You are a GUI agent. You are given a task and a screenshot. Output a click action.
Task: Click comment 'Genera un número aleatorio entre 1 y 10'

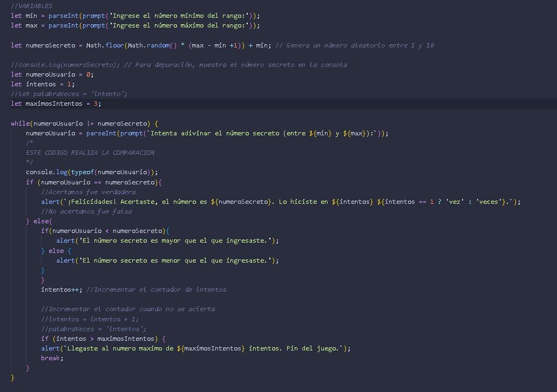pyautogui.click(x=360, y=45)
